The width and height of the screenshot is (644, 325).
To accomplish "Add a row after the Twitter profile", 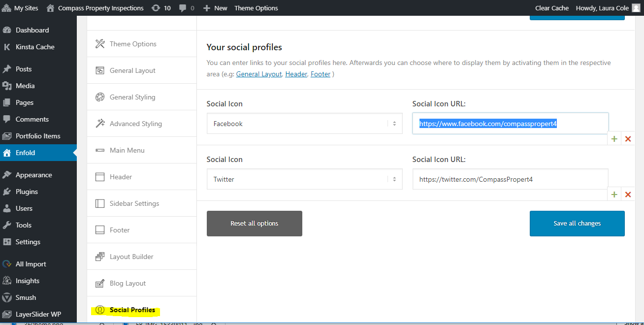I will click(614, 195).
